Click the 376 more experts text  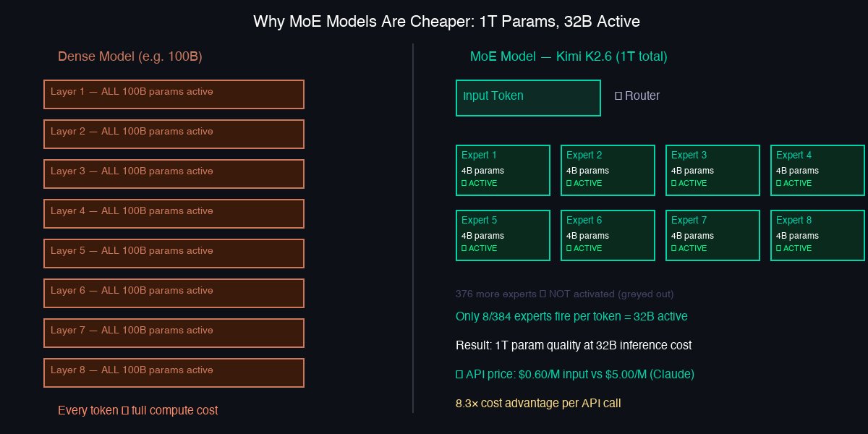pos(564,294)
